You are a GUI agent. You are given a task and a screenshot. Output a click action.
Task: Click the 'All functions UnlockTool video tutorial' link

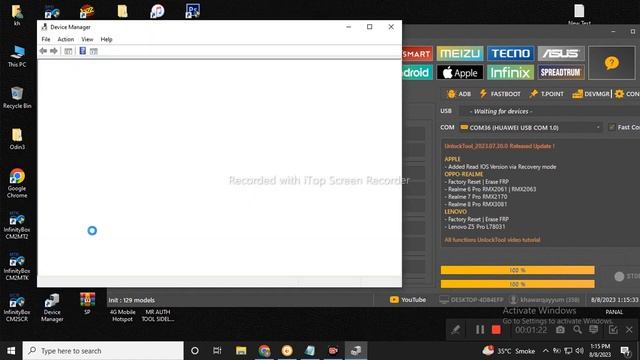coord(492,240)
